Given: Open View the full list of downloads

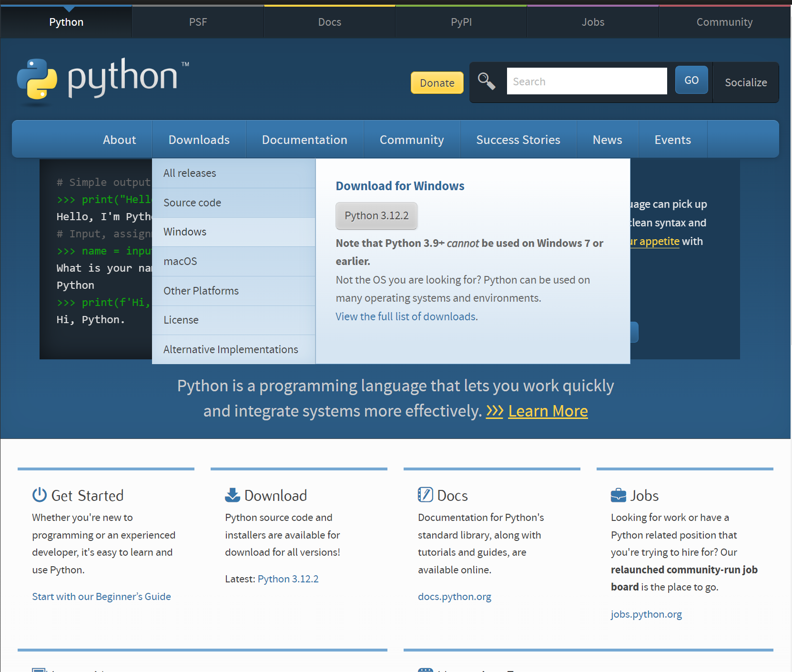Looking at the screenshot, I should (406, 316).
